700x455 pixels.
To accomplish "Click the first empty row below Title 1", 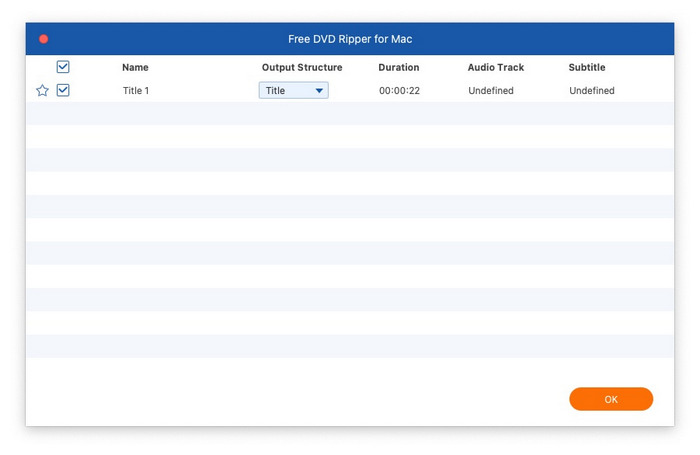I will tap(350, 114).
